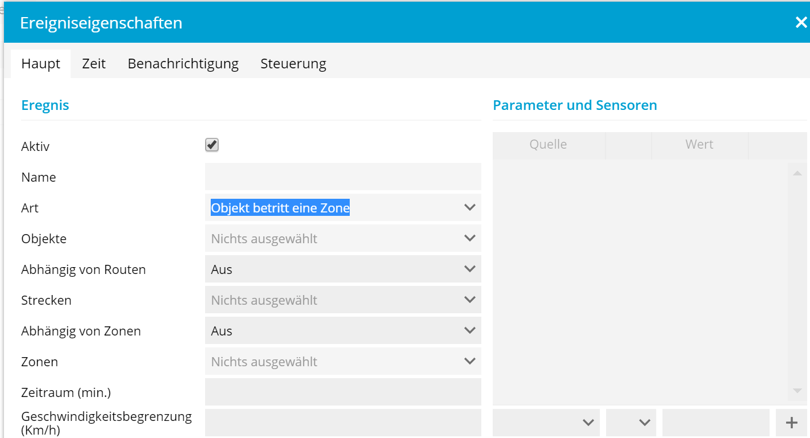This screenshot has width=810, height=438.
Task: Open the Benachrichtigung tab
Action: click(183, 63)
